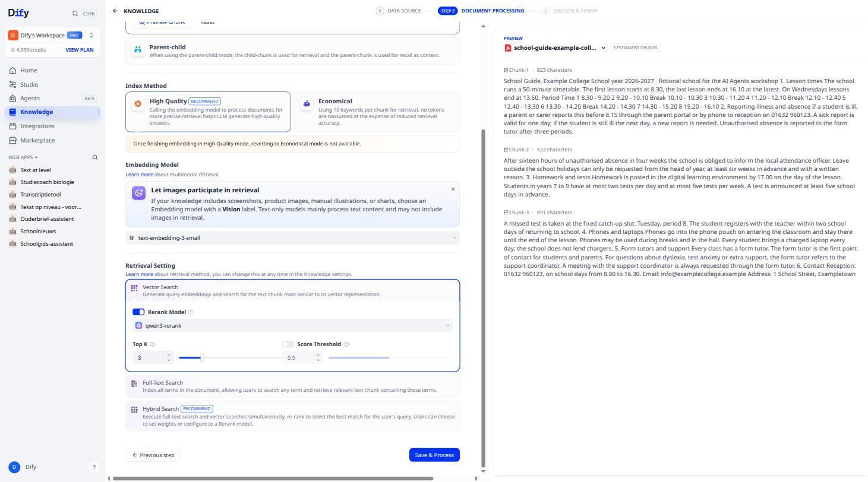Go to Data Source step 1
Image resolution: width=868 pixels, height=482 pixels.
(399, 11)
